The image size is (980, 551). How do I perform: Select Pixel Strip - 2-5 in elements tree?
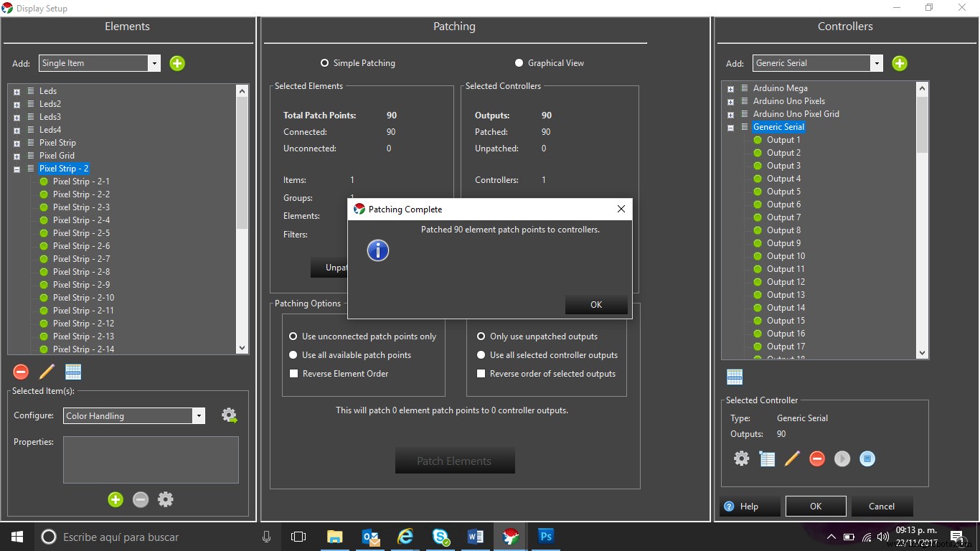coord(81,233)
